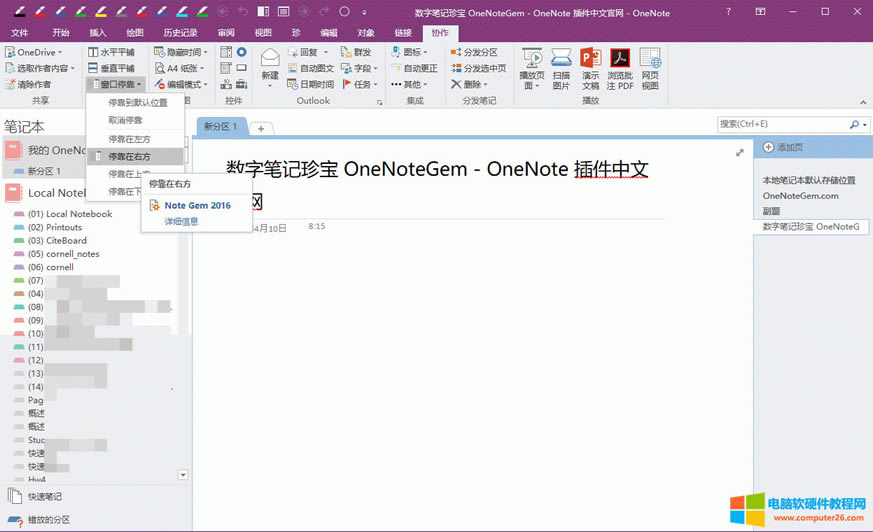Select the 新分区 1 section tab

coord(221,126)
